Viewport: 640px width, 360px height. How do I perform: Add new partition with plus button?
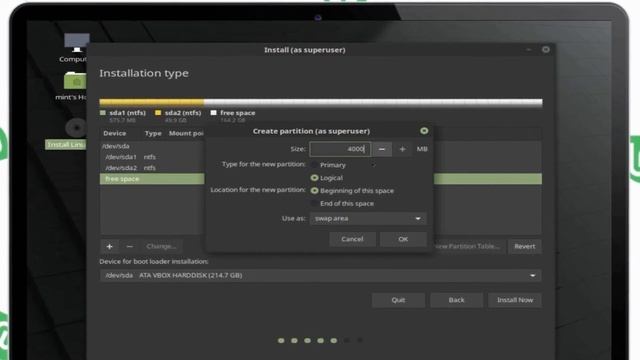point(109,247)
